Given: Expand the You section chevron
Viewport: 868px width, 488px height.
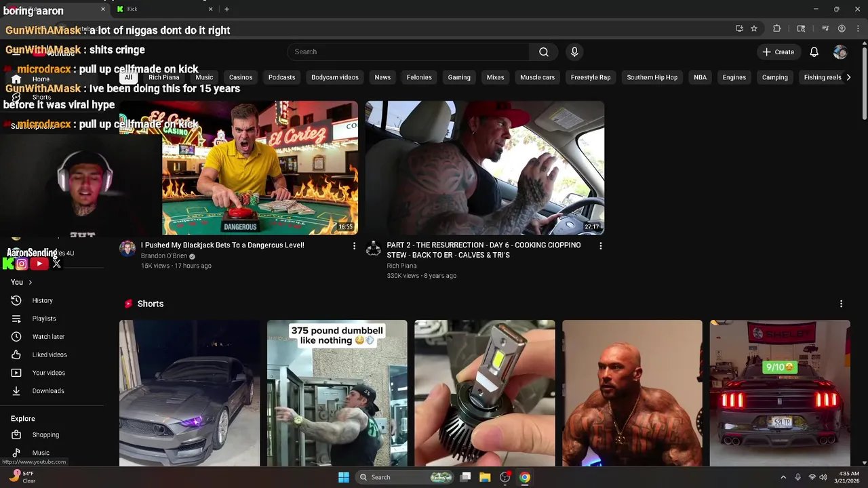Looking at the screenshot, I should pyautogui.click(x=30, y=282).
